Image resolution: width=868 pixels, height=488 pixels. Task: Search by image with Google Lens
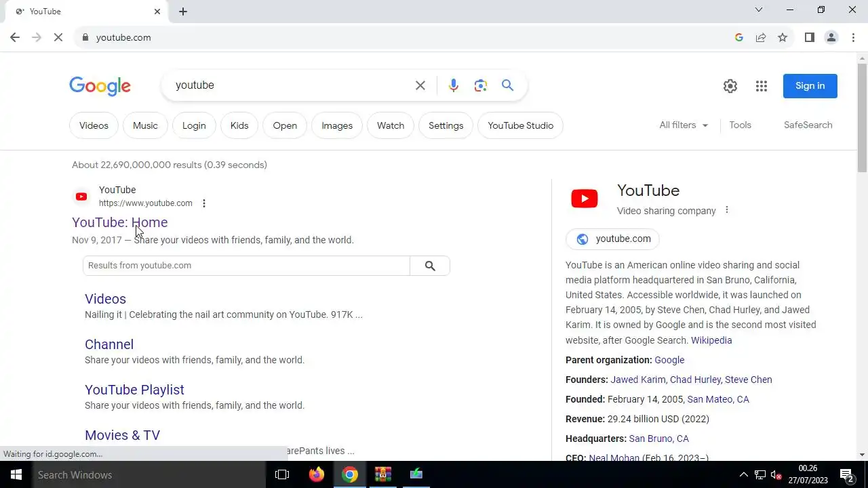click(481, 85)
